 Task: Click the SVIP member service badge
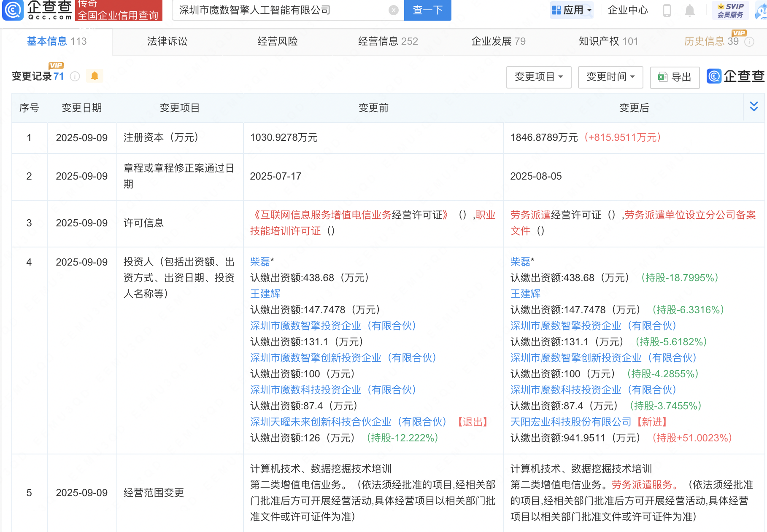[730, 10]
